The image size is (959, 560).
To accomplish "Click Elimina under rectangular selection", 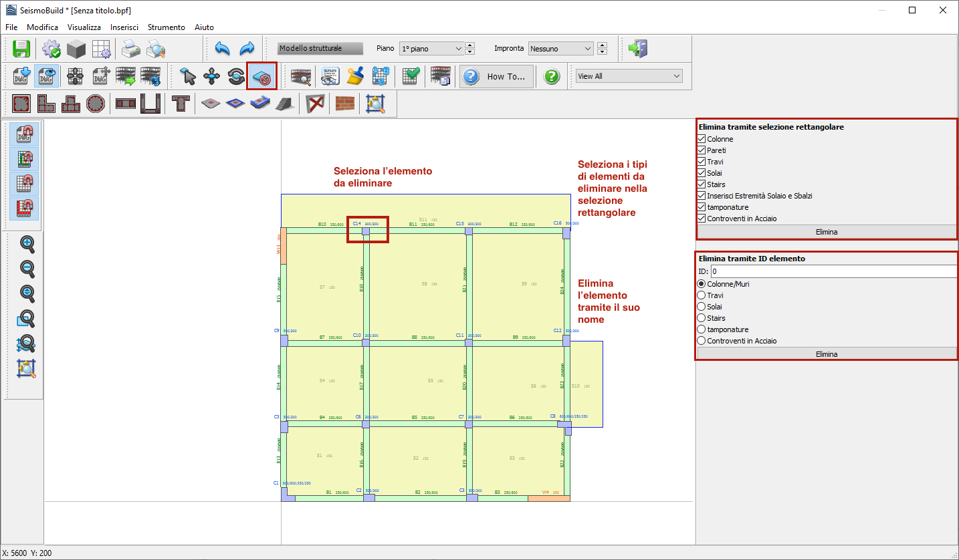I will (x=827, y=232).
